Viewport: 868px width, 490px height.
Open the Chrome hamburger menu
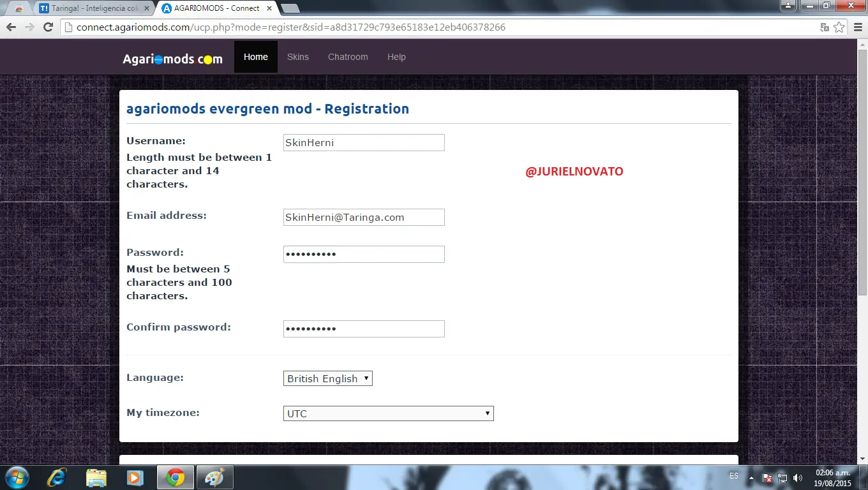point(857,27)
